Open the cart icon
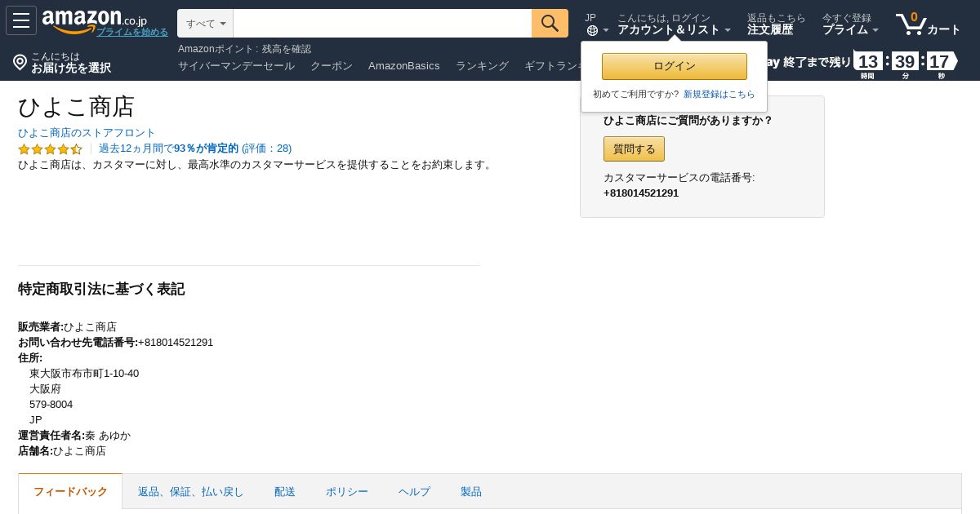This screenshot has height=514, width=980. pyautogui.click(x=911, y=23)
